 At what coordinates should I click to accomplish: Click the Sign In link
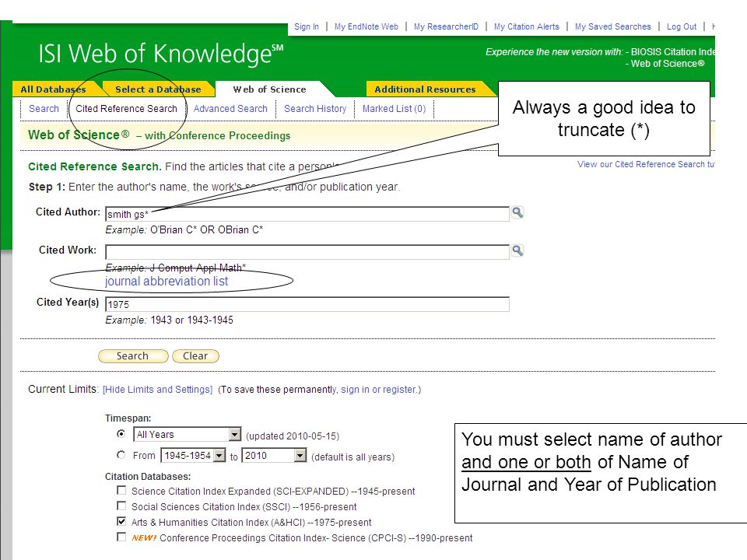pos(307,26)
